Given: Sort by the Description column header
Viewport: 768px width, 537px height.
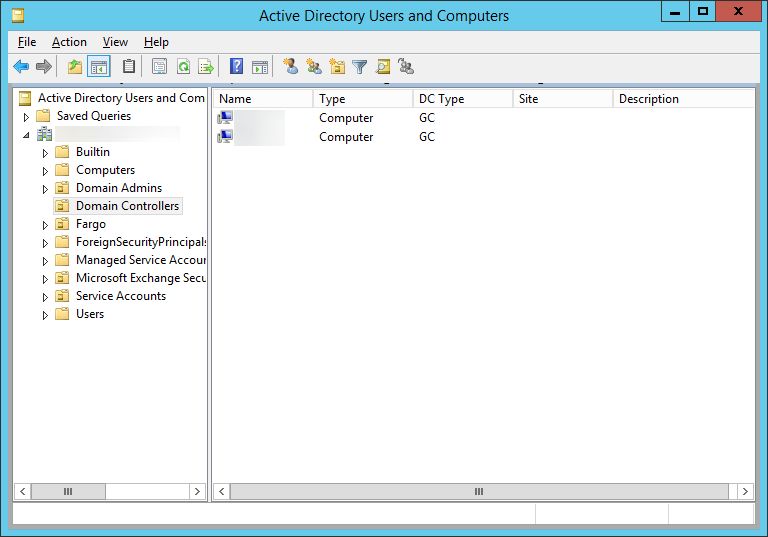Looking at the screenshot, I should pos(684,98).
